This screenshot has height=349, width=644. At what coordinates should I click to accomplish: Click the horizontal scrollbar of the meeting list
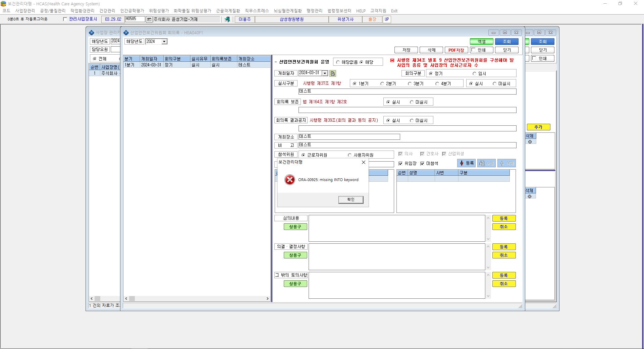[x=197, y=298]
